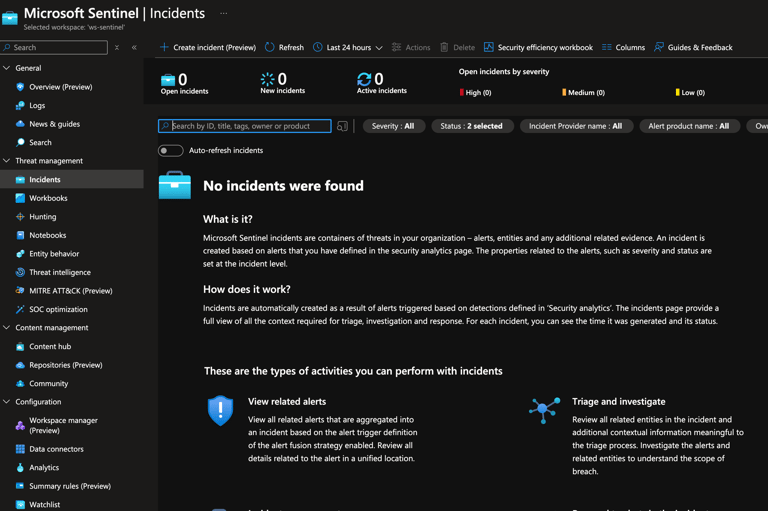The image size is (768, 511).
Task: Click the Refresh circular arrow icon
Action: tap(269, 47)
